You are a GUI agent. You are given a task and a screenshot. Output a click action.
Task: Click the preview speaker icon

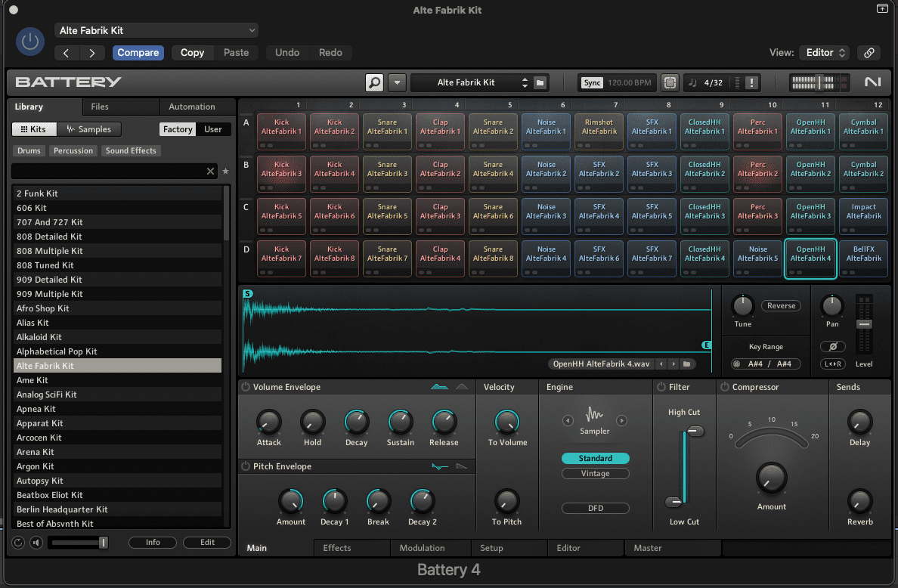[36, 542]
